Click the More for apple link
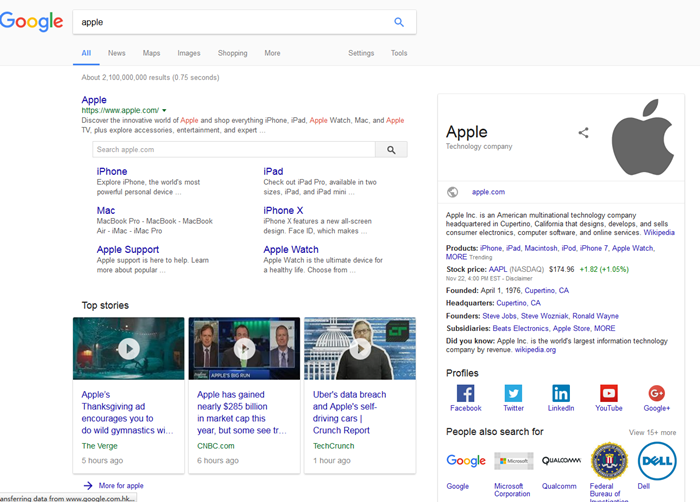 tap(120, 485)
